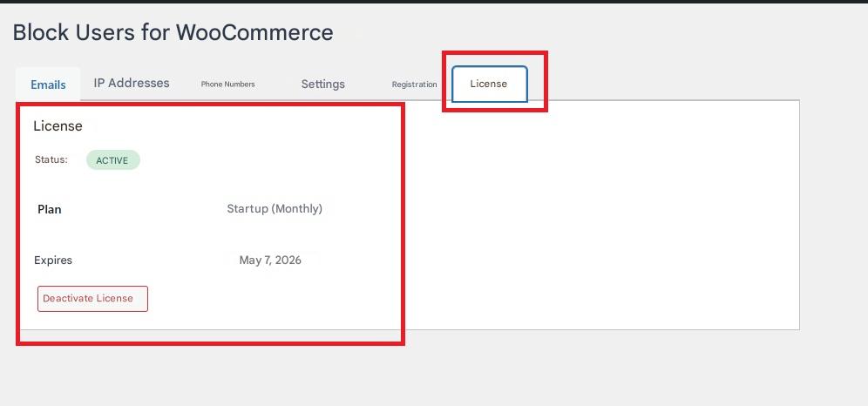
Task: Go to the Settings tab
Action: coord(322,85)
